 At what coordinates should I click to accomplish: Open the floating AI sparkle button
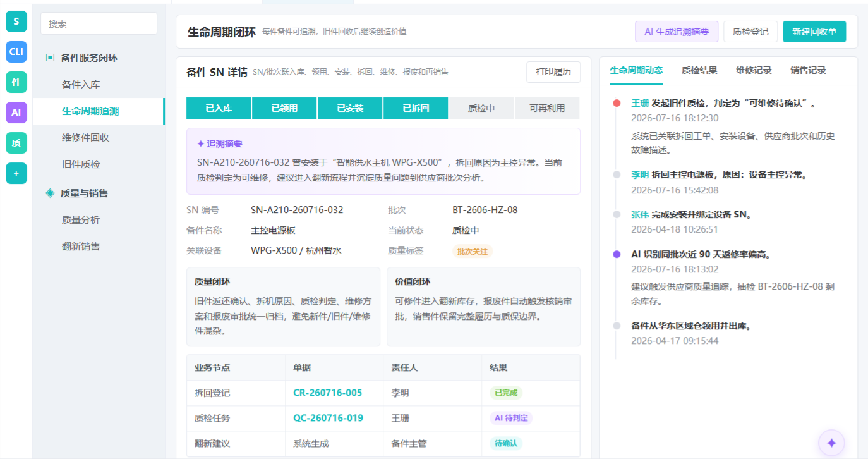(831, 443)
